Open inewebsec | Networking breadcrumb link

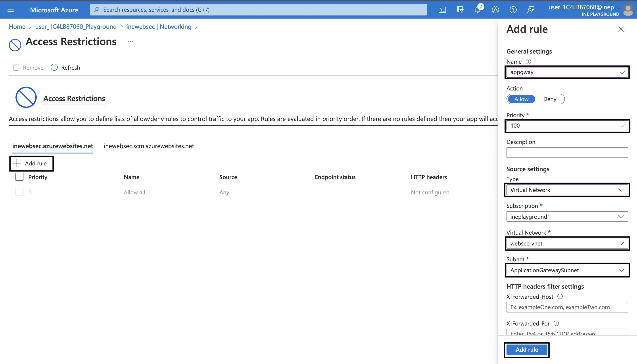coord(159,27)
